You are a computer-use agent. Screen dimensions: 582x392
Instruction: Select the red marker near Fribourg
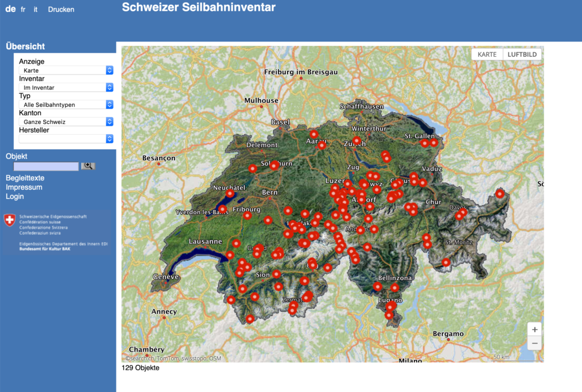coord(247,216)
